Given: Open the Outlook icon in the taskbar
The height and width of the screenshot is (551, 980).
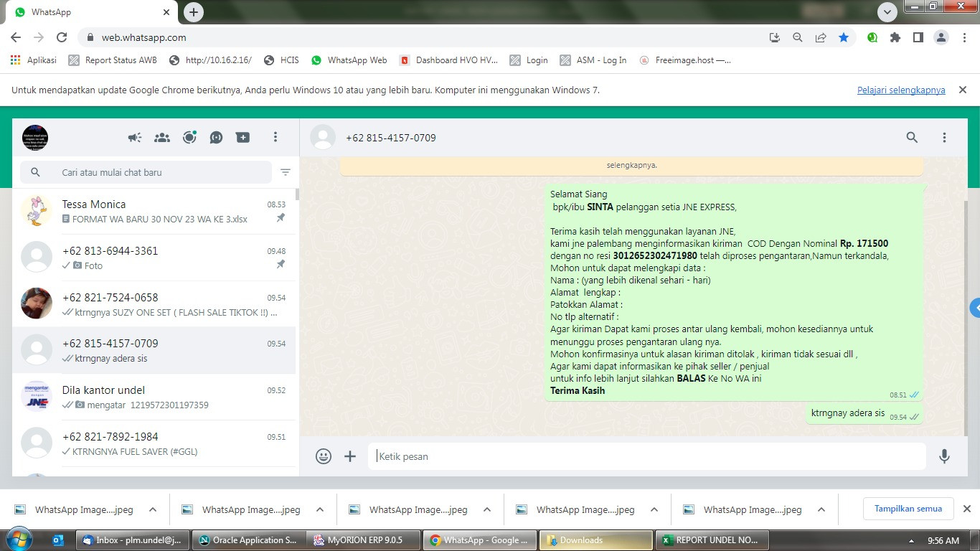Looking at the screenshot, I should 59,540.
